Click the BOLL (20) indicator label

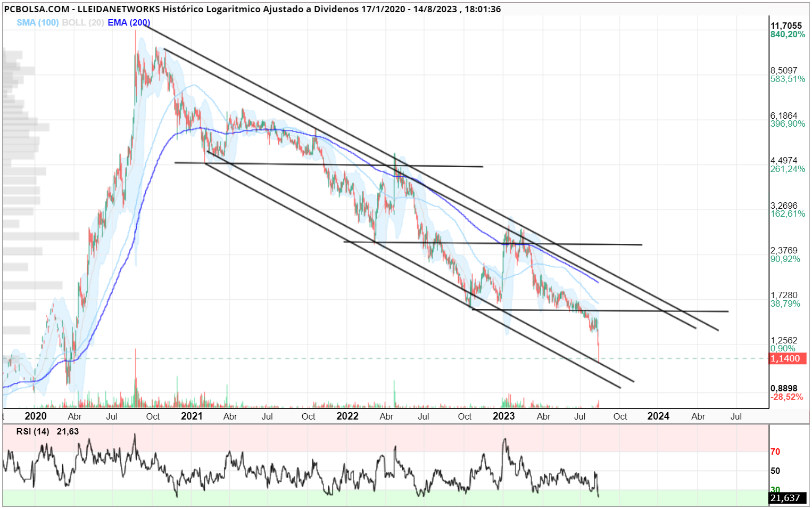83,22
